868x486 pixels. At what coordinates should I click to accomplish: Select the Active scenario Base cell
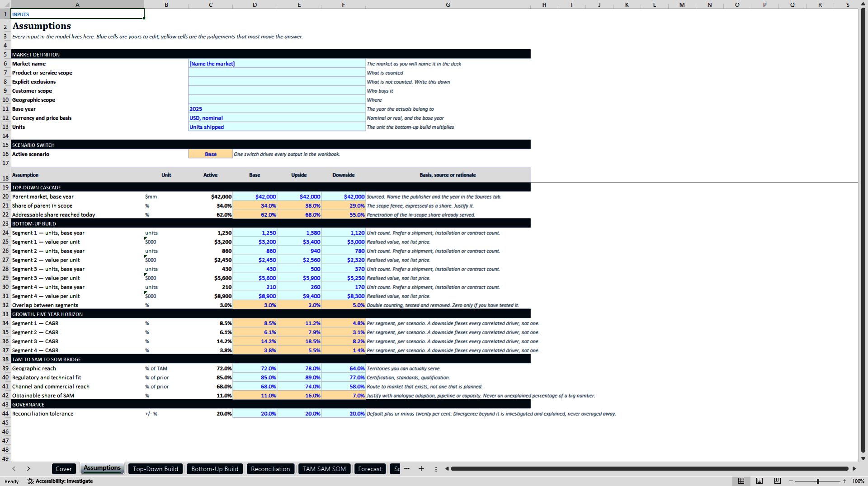(x=211, y=154)
